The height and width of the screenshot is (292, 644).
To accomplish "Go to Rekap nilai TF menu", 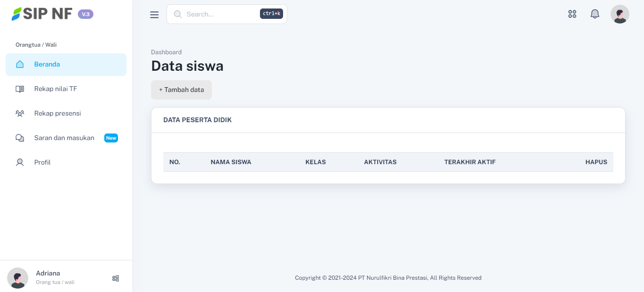I will coord(56,89).
